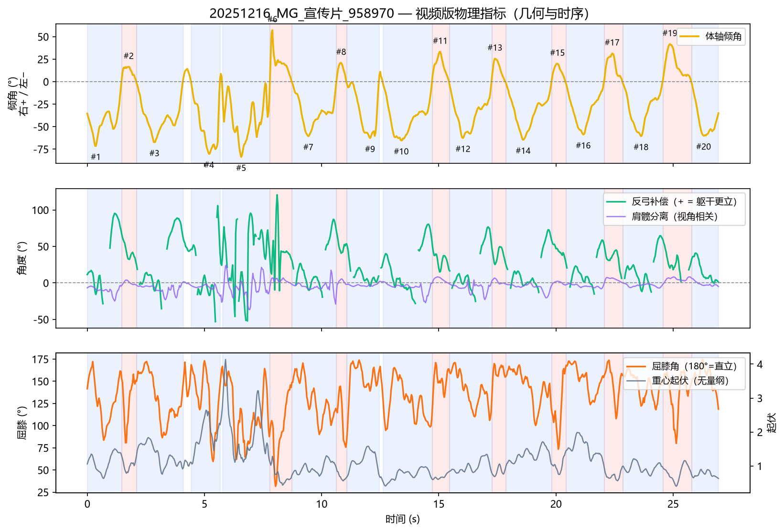
Task: Select the #10 segment annotation
Action: [x=401, y=151]
